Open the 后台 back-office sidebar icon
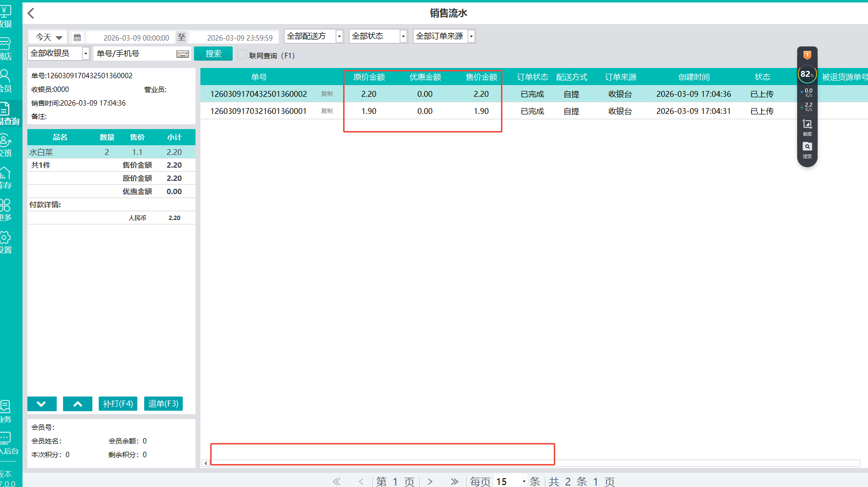Image resolution: width=868 pixels, height=487 pixels. [x=9, y=443]
